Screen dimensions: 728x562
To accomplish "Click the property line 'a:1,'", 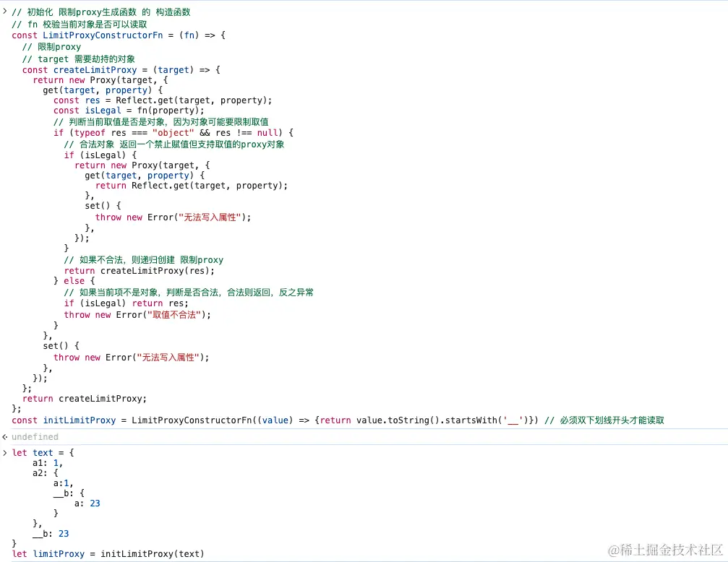I will pyautogui.click(x=63, y=483).
